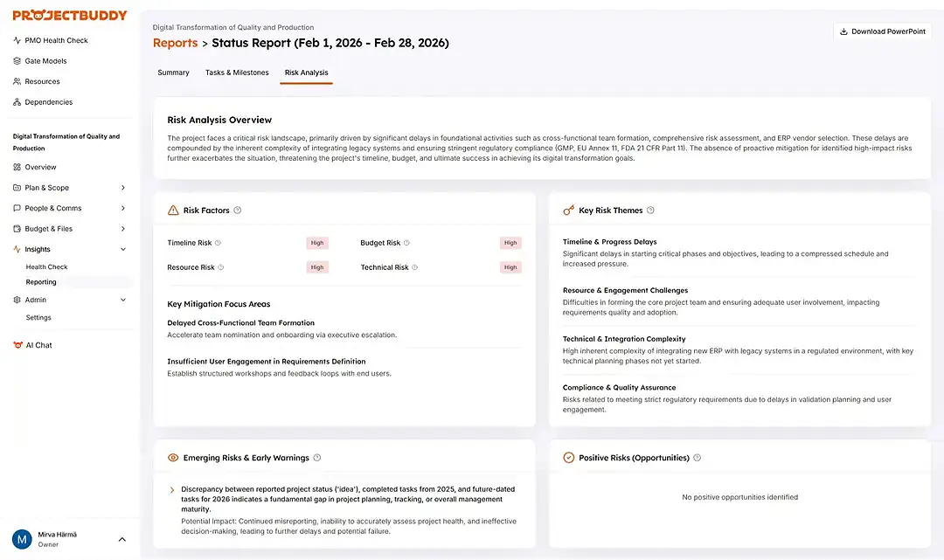Click the Download PowerPoint button
Image resolution: width=944 pixels, height=560 pixels.
[882, 31]
